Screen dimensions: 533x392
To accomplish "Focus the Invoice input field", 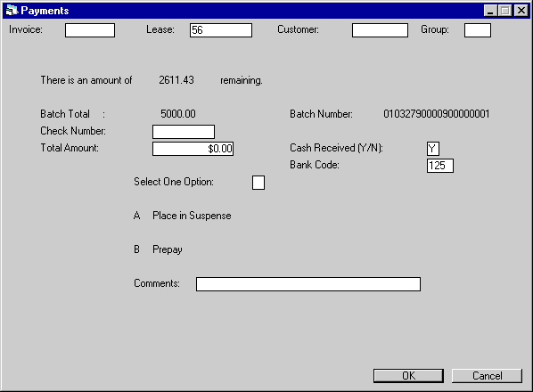I will point(90,30).
